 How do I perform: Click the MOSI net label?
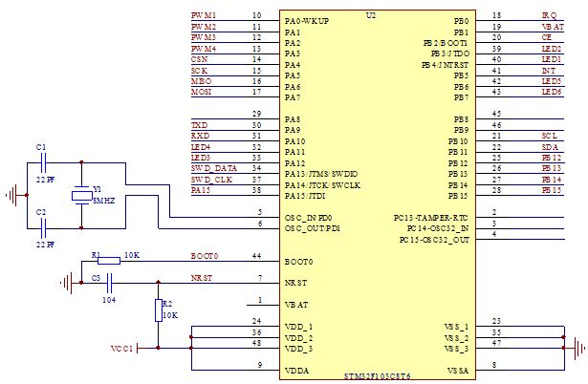click(202, 92)
